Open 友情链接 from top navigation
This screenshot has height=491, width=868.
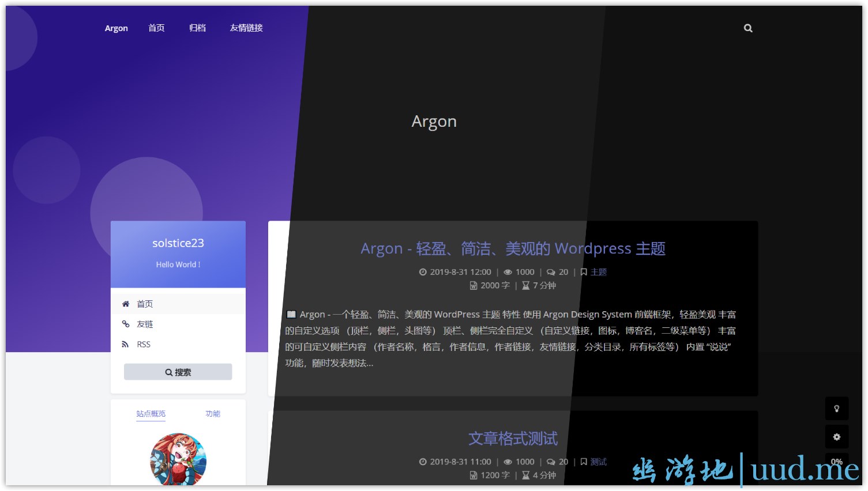pos(246,28)
